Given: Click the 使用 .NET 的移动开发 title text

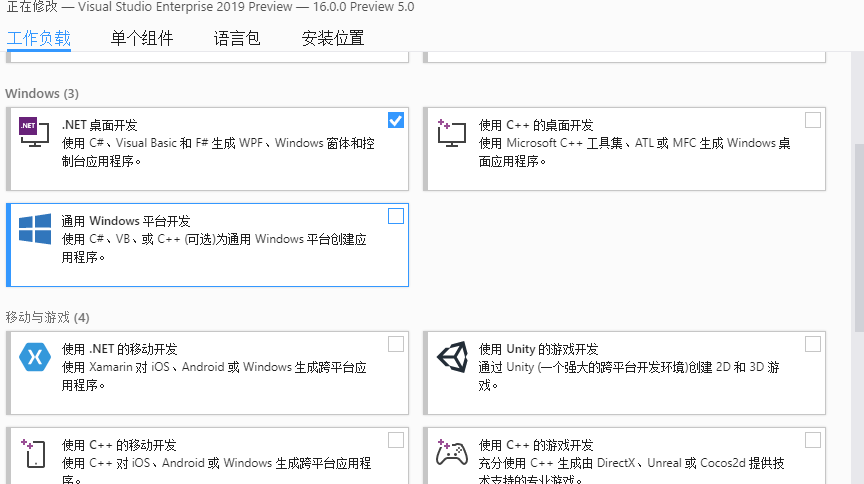Looking at the screenshot, I should 120,349.
